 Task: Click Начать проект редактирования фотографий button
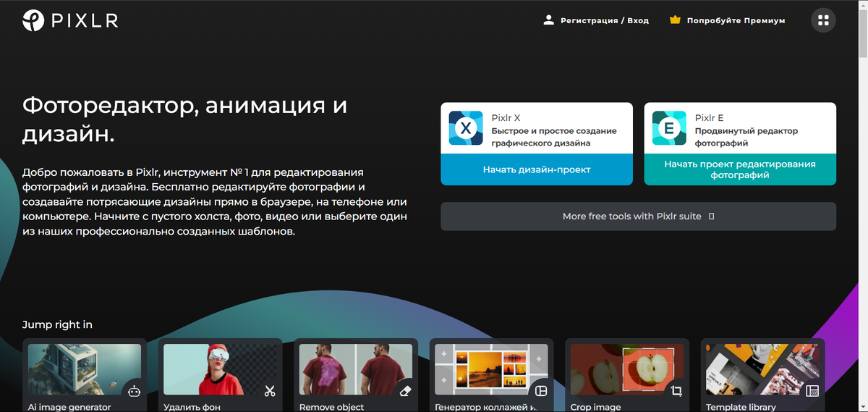point(740,169)
